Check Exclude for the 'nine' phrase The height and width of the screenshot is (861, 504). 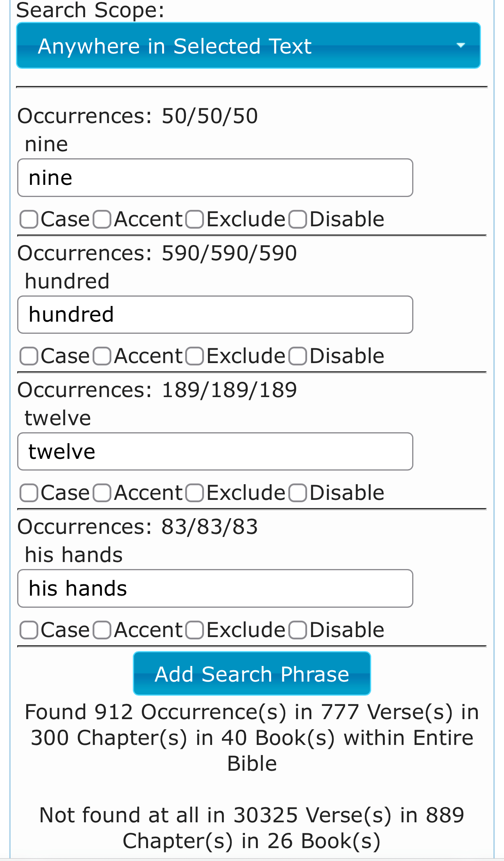[x=195, y=219]
